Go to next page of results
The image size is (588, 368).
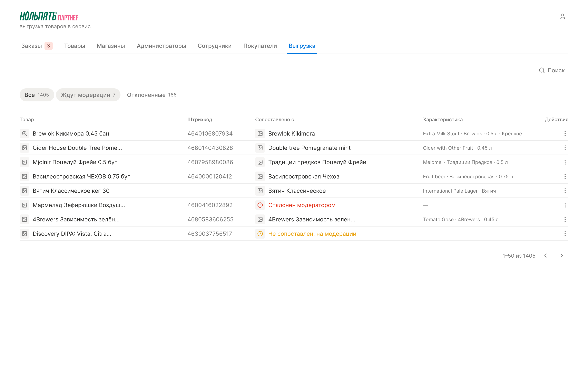[561, 256]
